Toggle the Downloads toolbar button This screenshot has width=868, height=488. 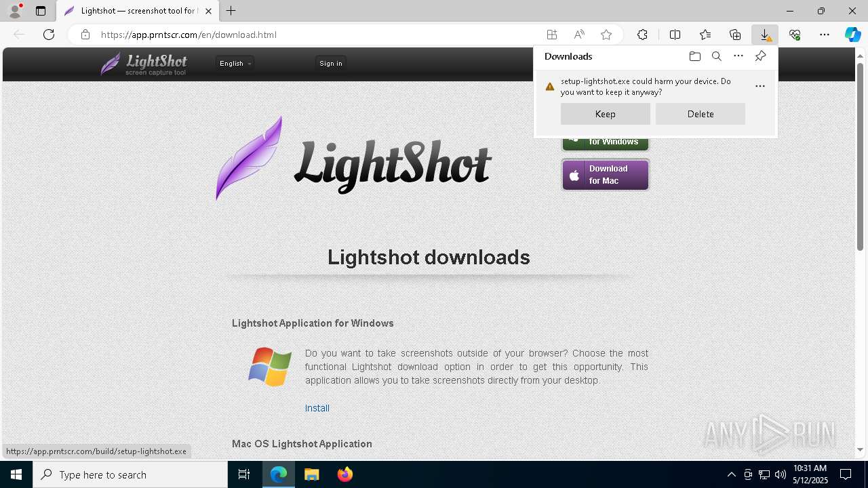(765, 35)
